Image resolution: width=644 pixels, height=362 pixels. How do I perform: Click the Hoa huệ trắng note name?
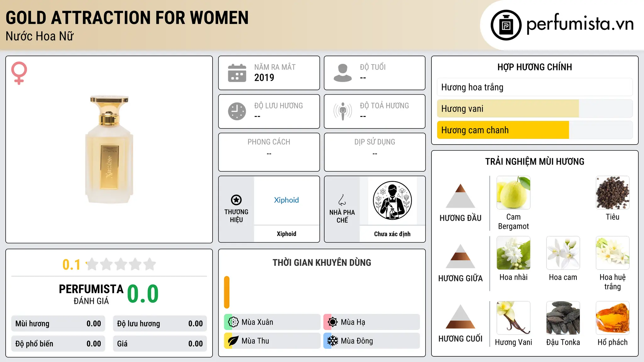[613, 282]
